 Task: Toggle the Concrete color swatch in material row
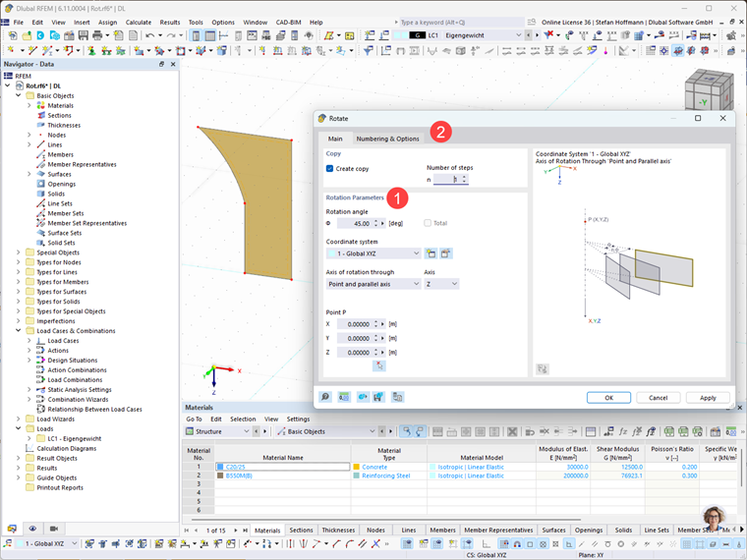357,467
